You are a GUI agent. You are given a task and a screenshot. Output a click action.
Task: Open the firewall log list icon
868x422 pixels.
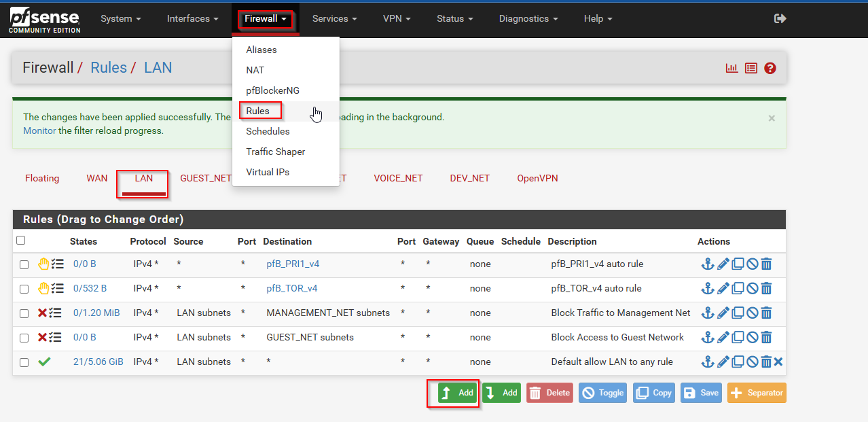click(751, 68)
